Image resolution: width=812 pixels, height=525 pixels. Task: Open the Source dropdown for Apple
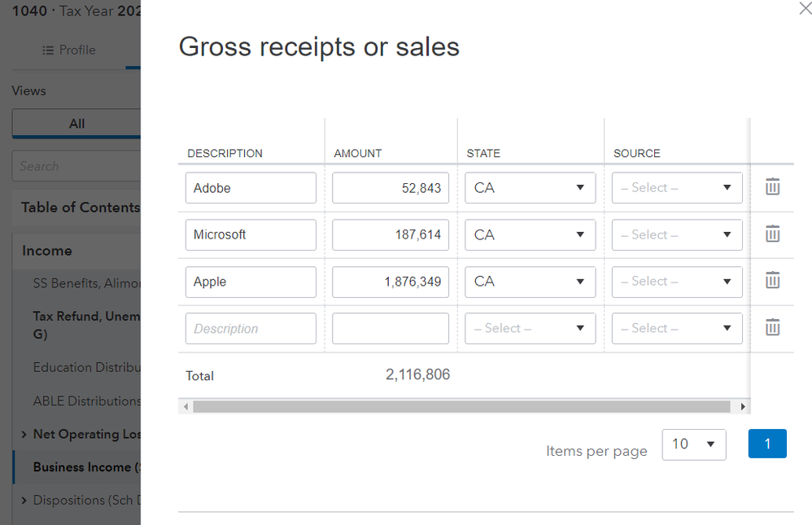pos(677,282)
